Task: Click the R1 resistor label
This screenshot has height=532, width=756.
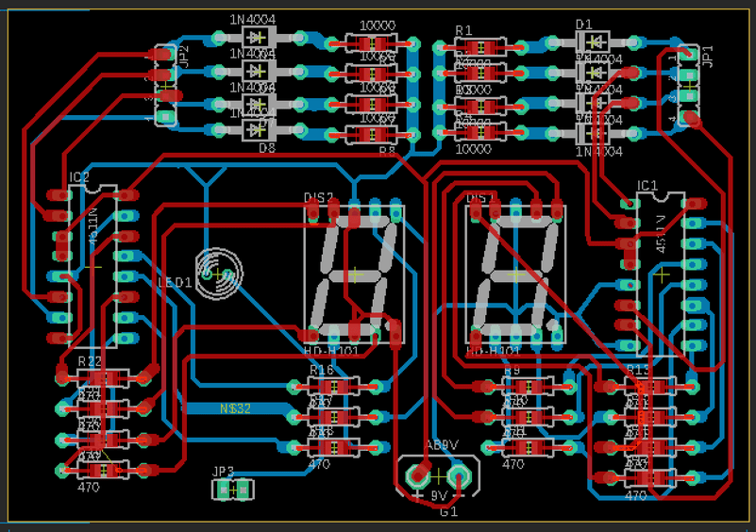Action: [x=463, y=30]
